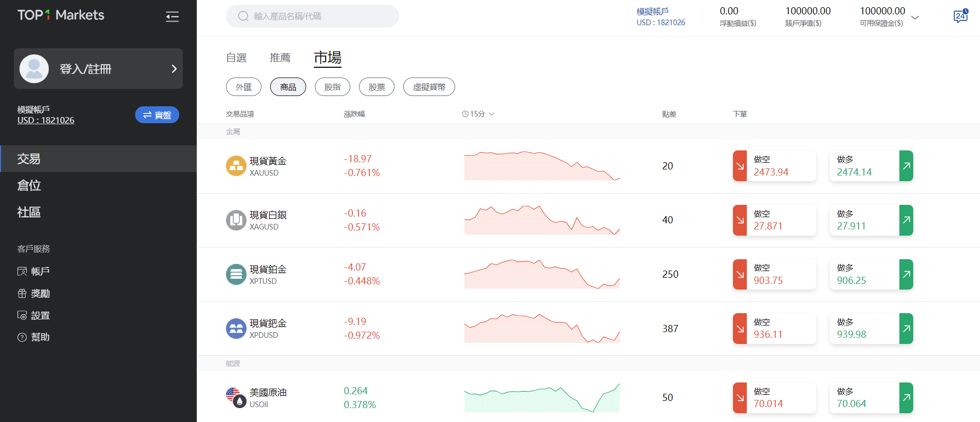The width and height of the screenshot is (980, 422).
Task: Click buy arrow icon for XPDUSD
Action: [x=906, y=329]
